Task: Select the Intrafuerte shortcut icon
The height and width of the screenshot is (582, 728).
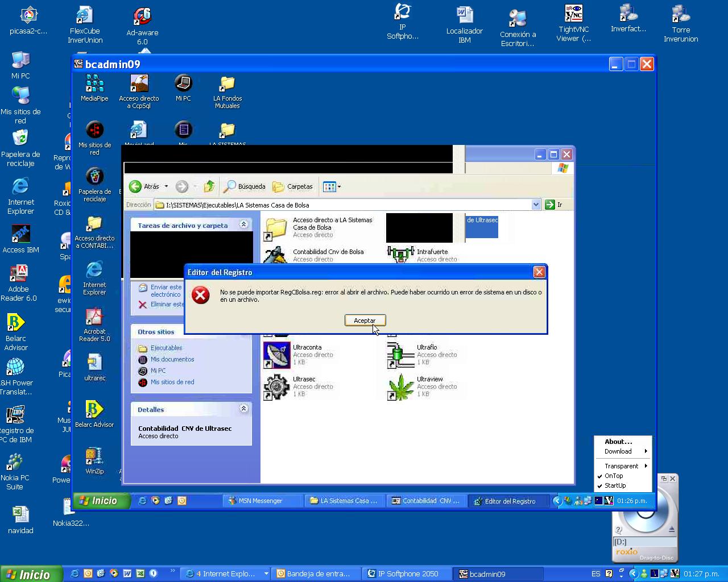Action: pyautogui.click(x=401, y=254)
